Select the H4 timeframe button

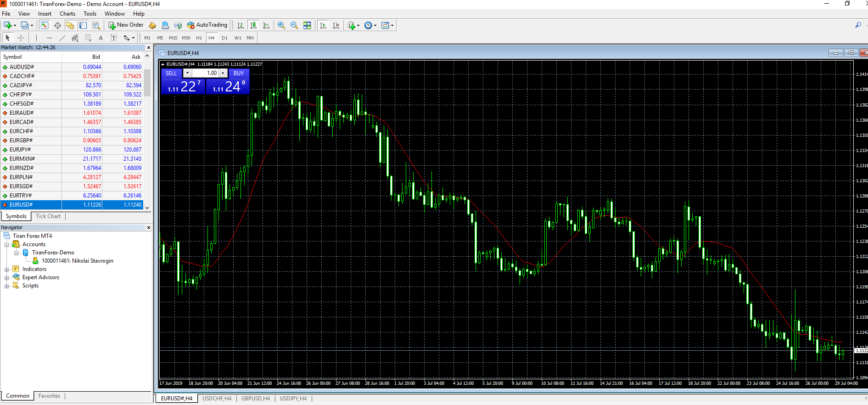[212, 38]
